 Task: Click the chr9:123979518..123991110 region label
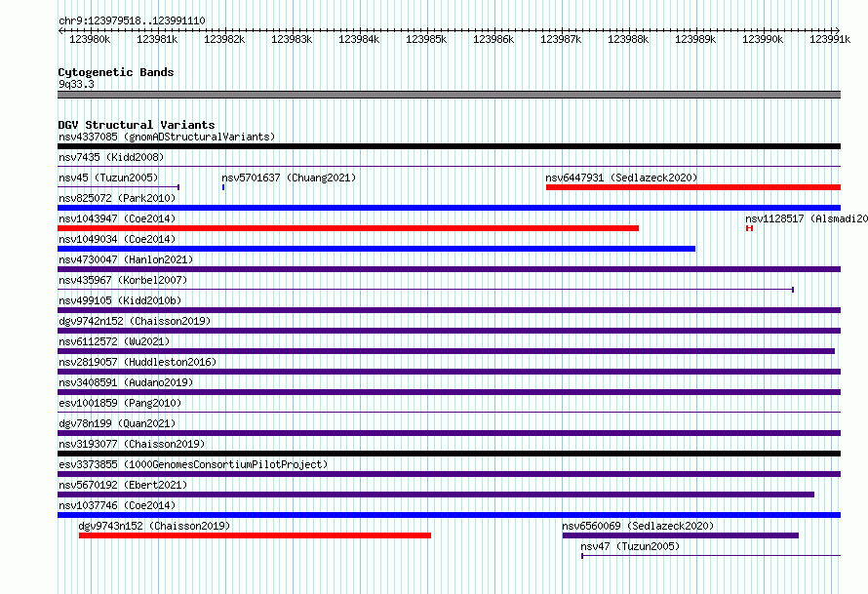coord(132,20)
